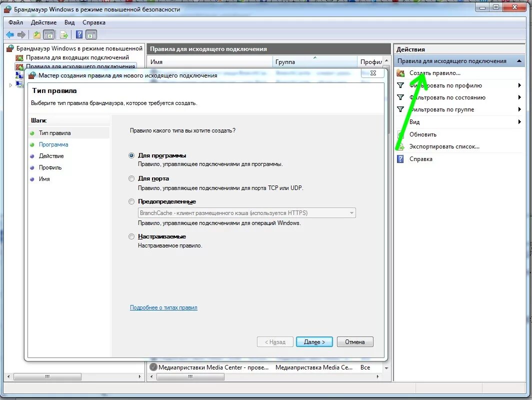Select the Имя wizard step

[x=44, y=179]
